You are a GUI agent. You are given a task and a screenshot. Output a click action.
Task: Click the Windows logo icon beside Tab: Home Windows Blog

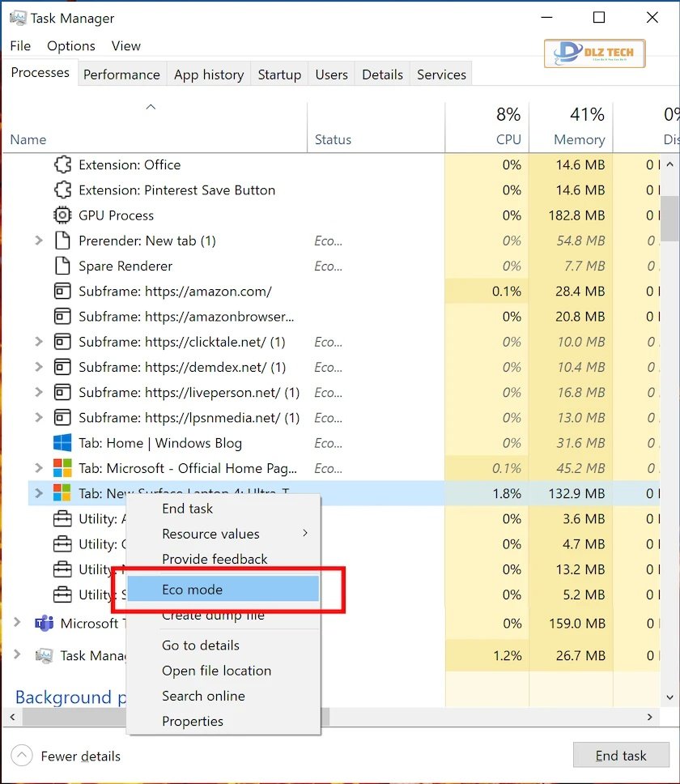tap(62, 443)
